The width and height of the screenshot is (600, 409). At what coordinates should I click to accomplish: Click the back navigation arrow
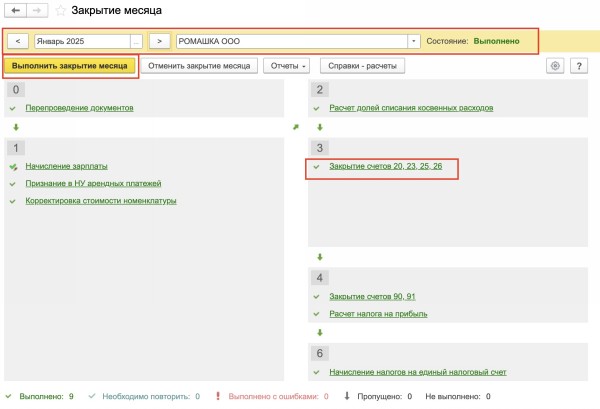pos(15,10)
